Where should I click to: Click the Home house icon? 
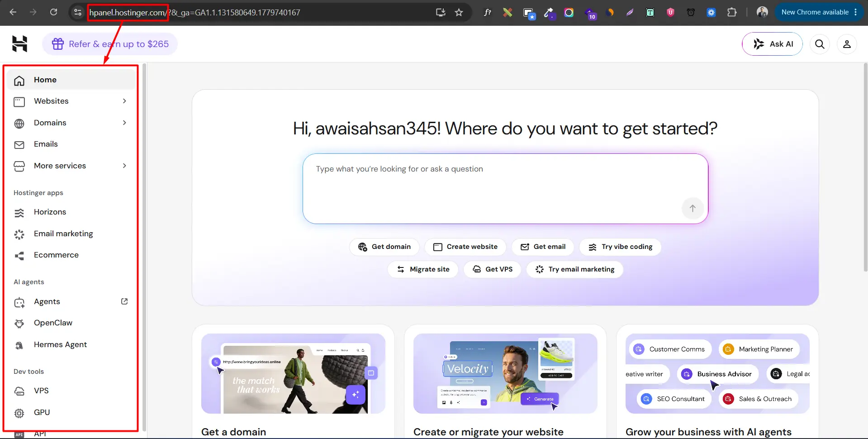pyautogui.click(x=19, y=81)
